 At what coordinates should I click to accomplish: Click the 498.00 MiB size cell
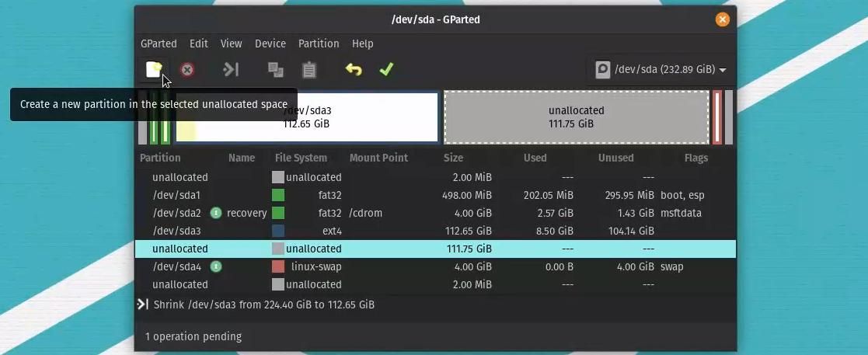pyautogui.click(x=467, y=195)
